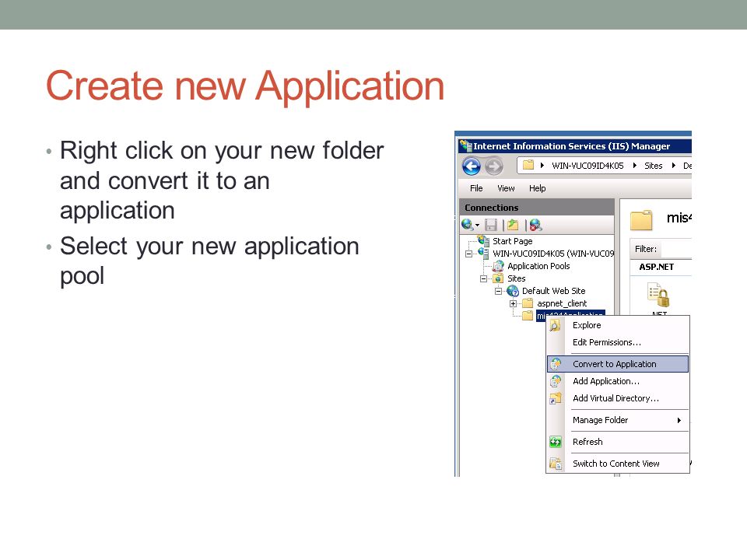Click the folder icon in the address bar

point(528,165)
